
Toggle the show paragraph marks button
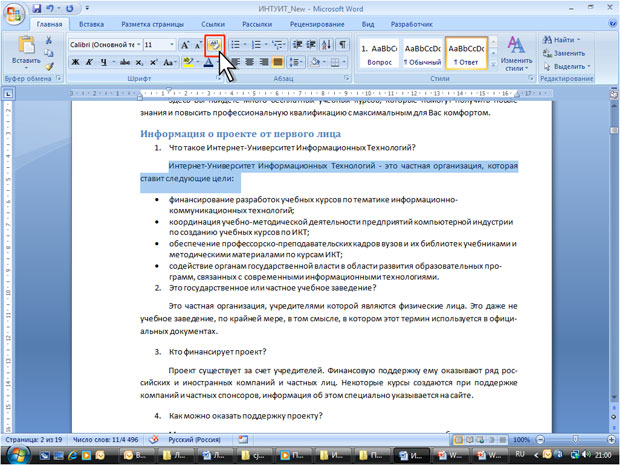coord(342,45)
